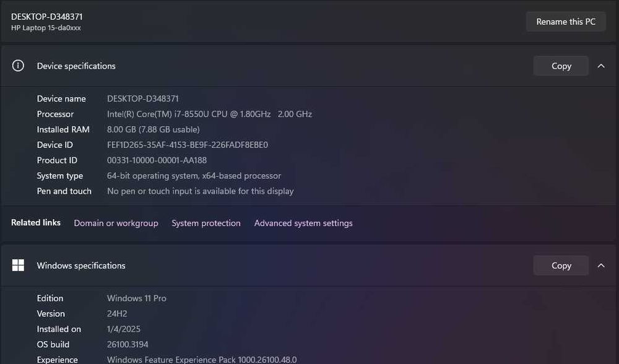The height and width of the screenshot is (364, 619).
Task: Open the System protection link
Action: pos(206,223)
